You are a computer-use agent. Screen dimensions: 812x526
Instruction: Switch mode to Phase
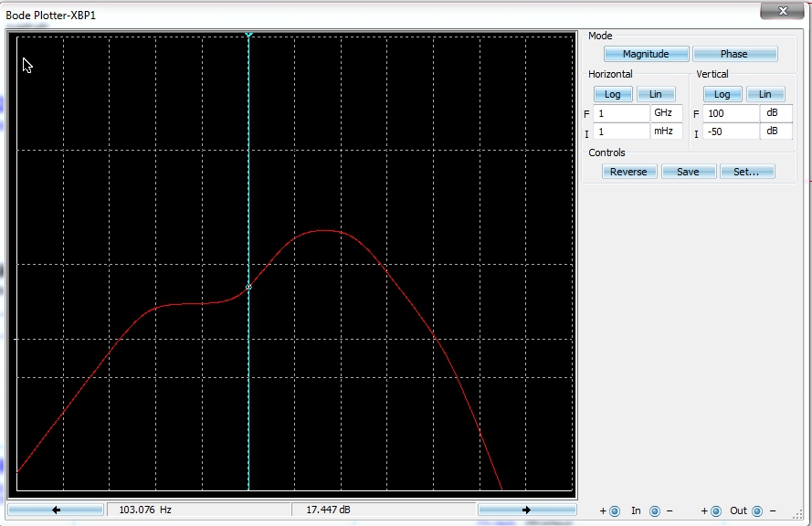(734, 54)
